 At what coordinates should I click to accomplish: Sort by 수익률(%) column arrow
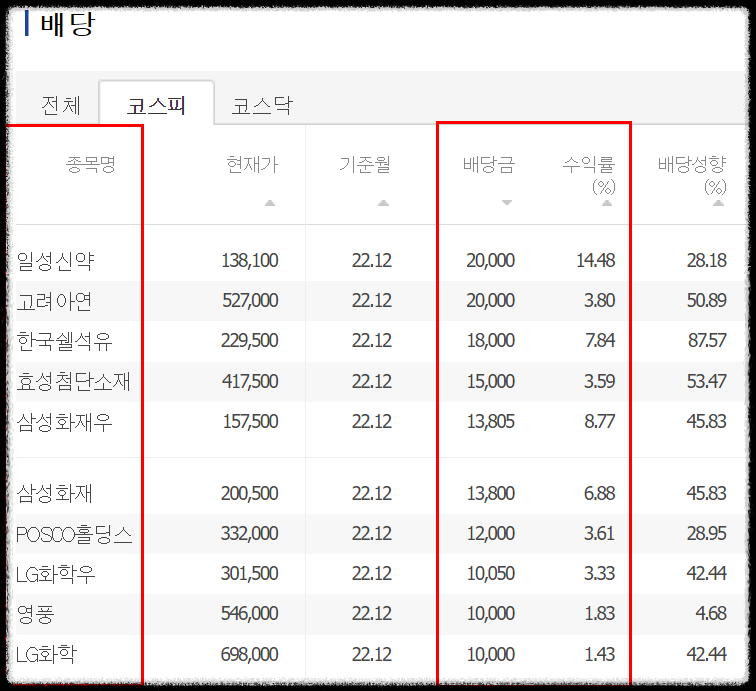click(607, 203)
